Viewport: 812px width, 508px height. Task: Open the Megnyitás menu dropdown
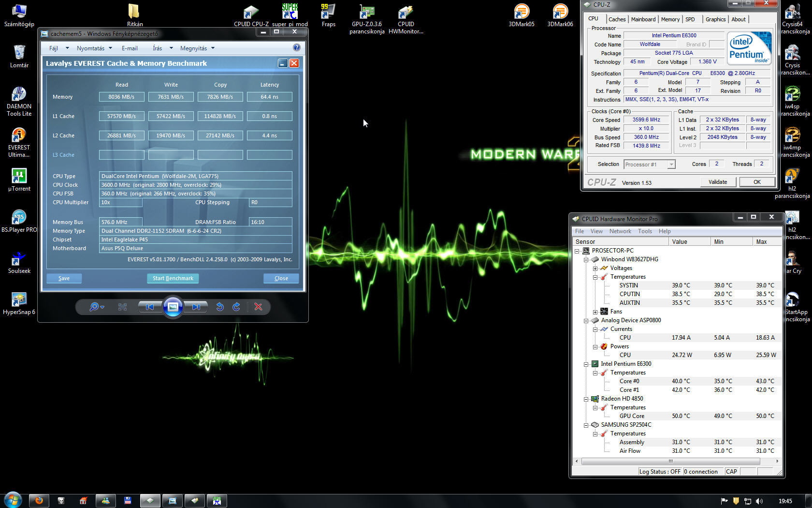click(197, 48)
